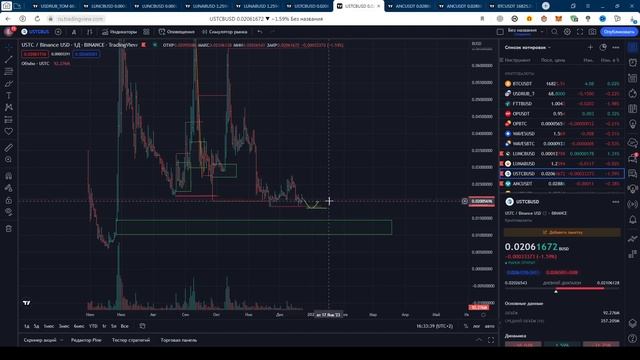The width and height of the screenshot is (640, 360).
Task: Click the heart favorites icon in left toolbar
Action: click(x=9, y=131)
